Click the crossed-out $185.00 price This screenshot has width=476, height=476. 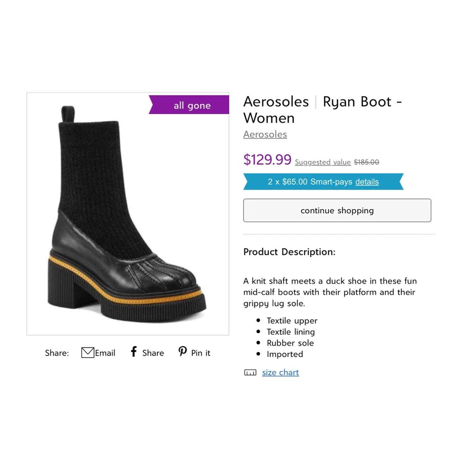[367, 162]
